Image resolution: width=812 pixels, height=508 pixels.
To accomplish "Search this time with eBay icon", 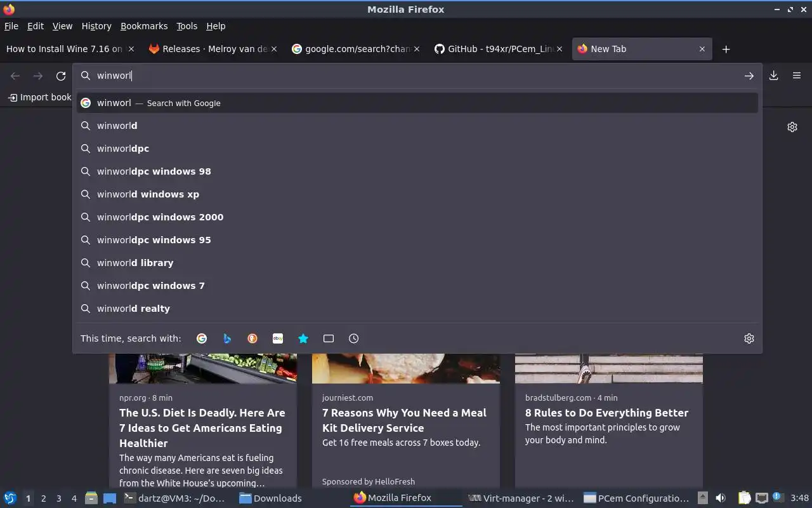I will point(278,338).
